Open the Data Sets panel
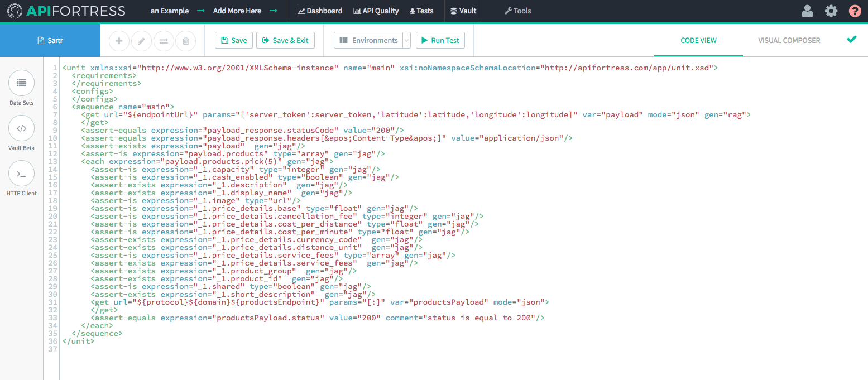 (x=21, y=88)
